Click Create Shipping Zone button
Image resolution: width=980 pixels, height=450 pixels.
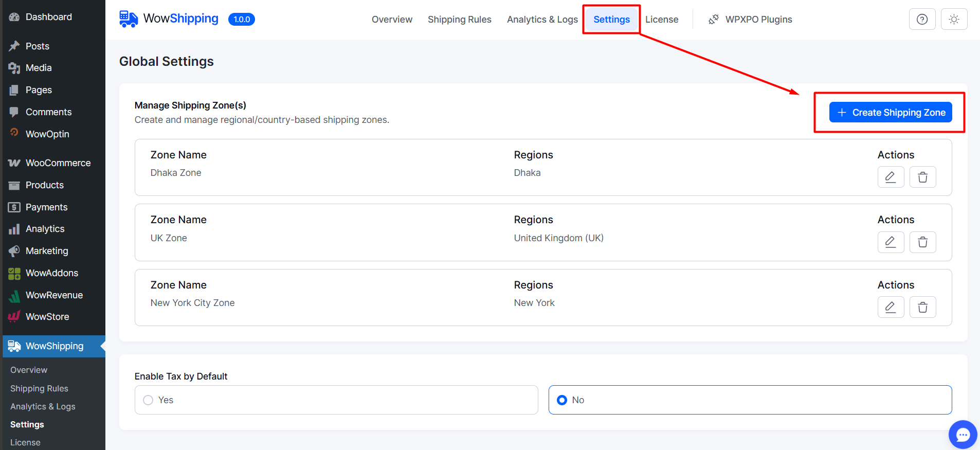point(891,113)
